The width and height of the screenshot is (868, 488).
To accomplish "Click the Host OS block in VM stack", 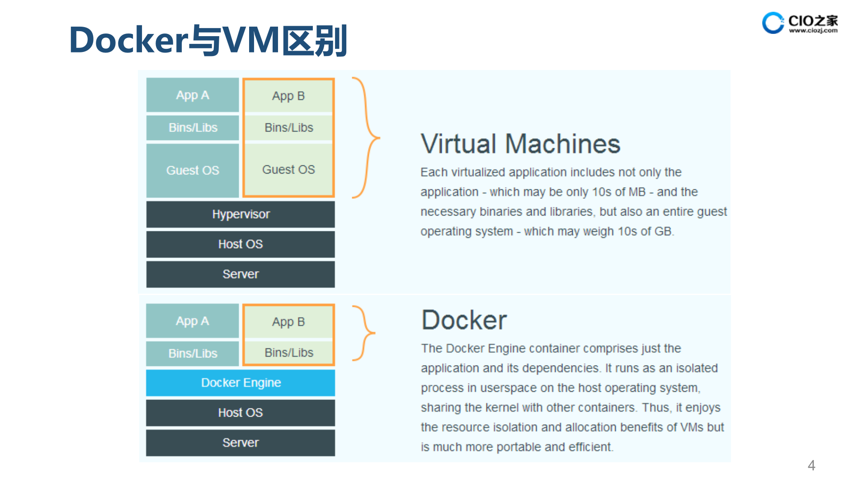I will pos(240,244).
